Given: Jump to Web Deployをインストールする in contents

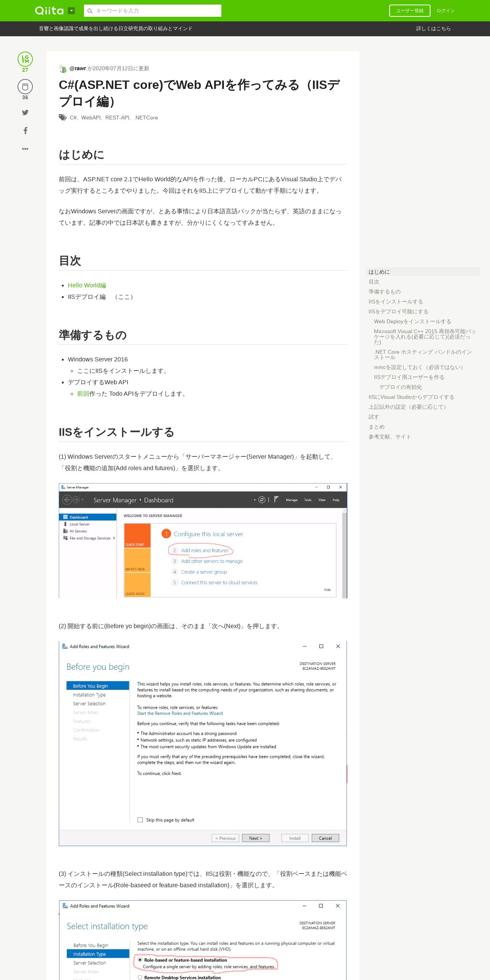Looking at the screenshot, I should tap(413, 321).
